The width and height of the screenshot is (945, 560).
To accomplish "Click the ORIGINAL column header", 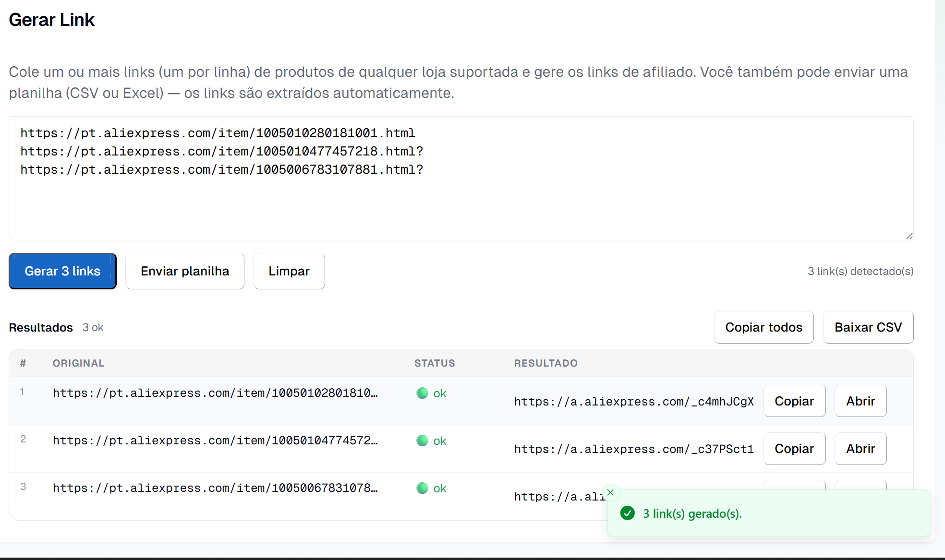I will pyautogui.click(x=79, y=363).
